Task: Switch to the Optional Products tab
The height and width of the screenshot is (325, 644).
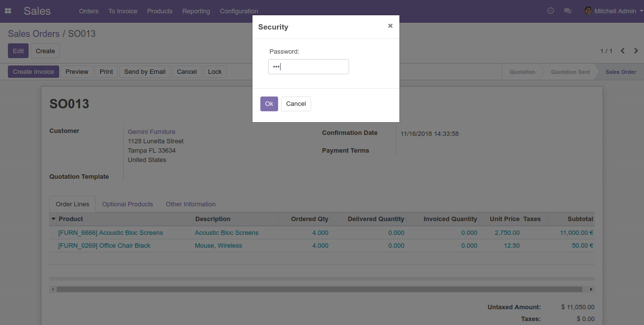Action: pyautogui.click(x=127, y=204)
